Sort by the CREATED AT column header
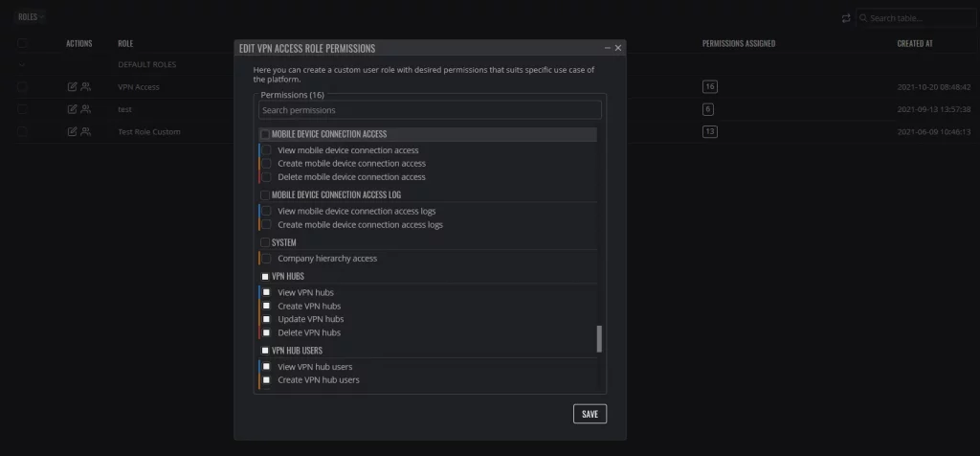Image resolution: width=980 pixels, height=456 pixels. 915,44
